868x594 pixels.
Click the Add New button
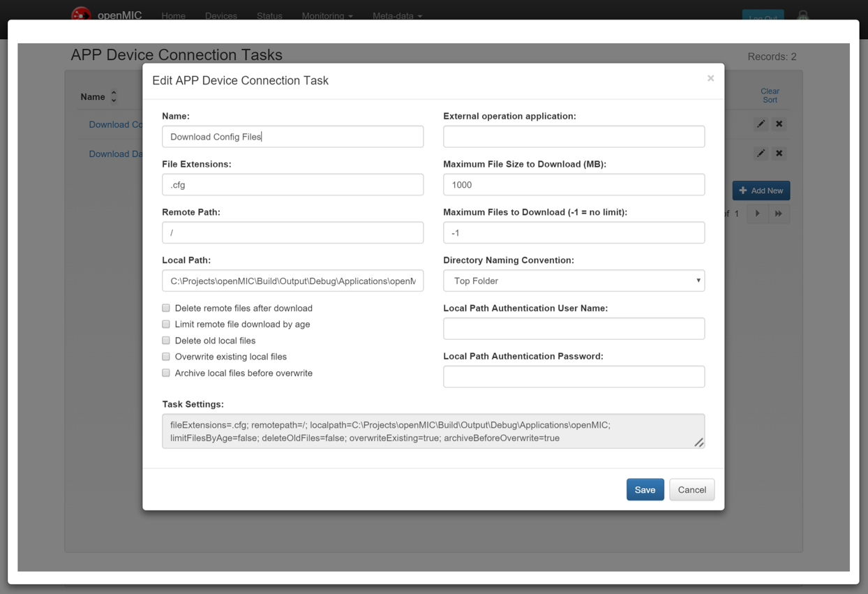[761, 191]
